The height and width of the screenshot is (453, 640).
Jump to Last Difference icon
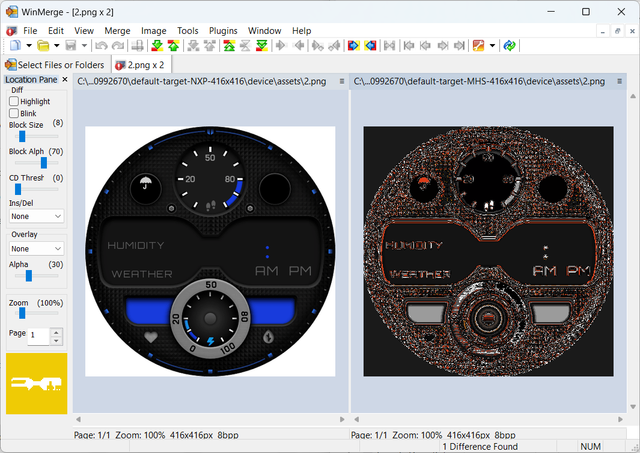click(262, 45)
